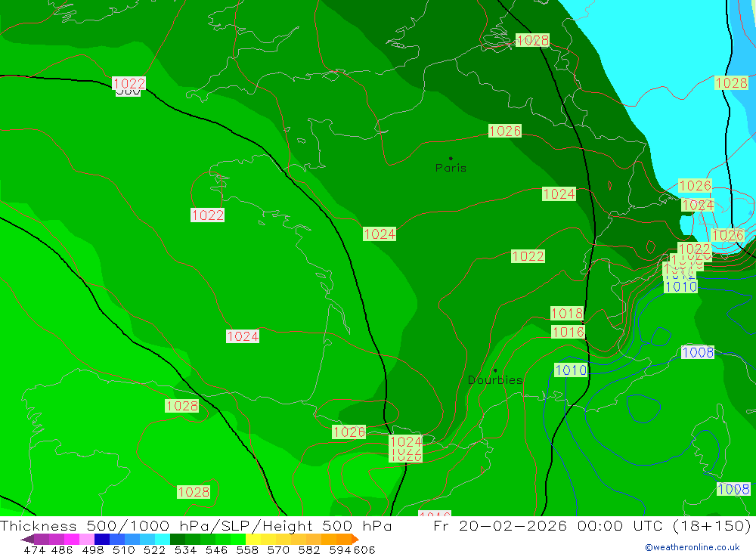Click the 1026 label north of Paris
This screenshot has height=554, width=756.
(505, 132)
